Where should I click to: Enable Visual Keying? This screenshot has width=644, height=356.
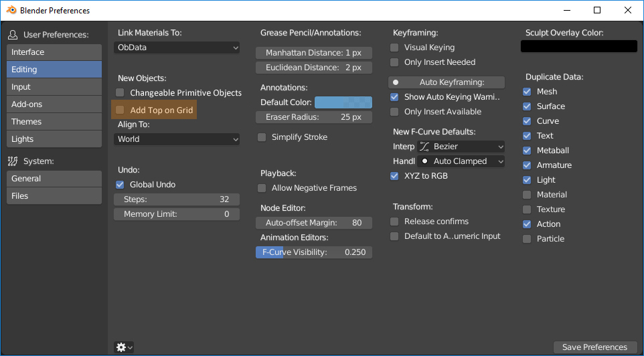point(394,48)
